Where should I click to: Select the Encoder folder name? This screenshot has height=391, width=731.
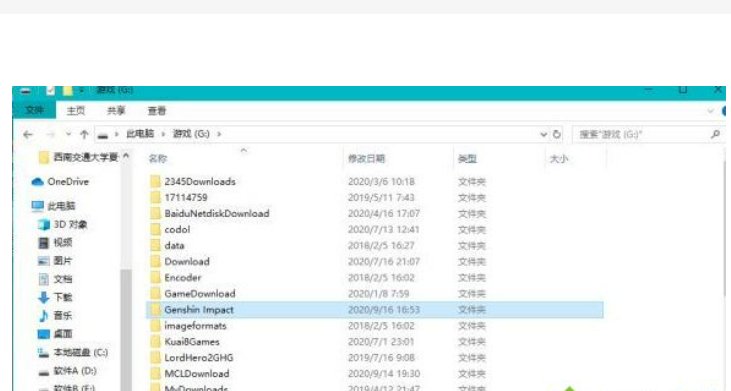(183, 278)
